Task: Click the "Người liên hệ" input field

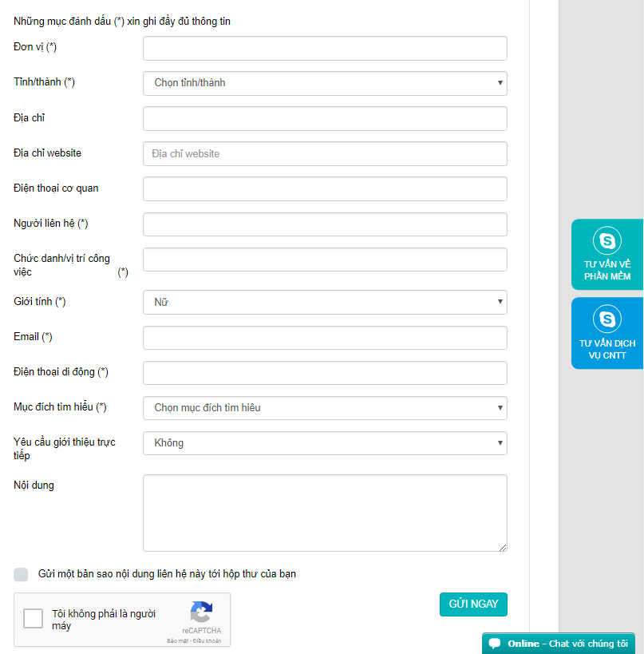Action: [324, 224]
